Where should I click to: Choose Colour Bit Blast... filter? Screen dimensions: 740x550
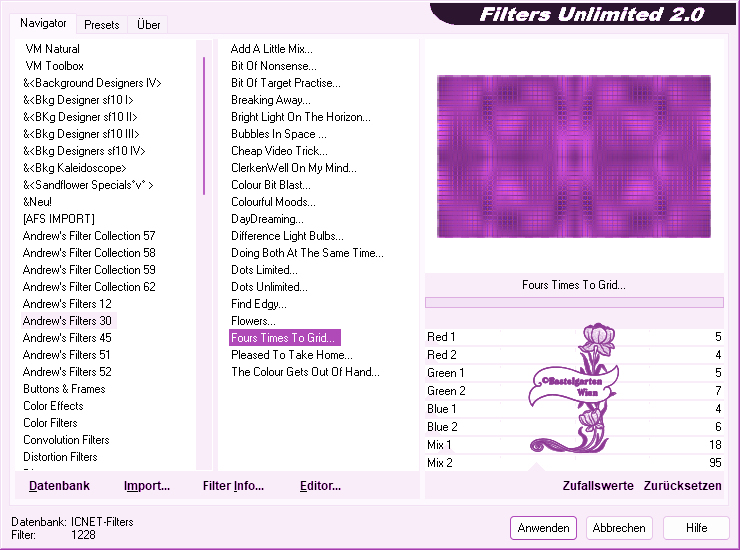click(x=270, y=185)
